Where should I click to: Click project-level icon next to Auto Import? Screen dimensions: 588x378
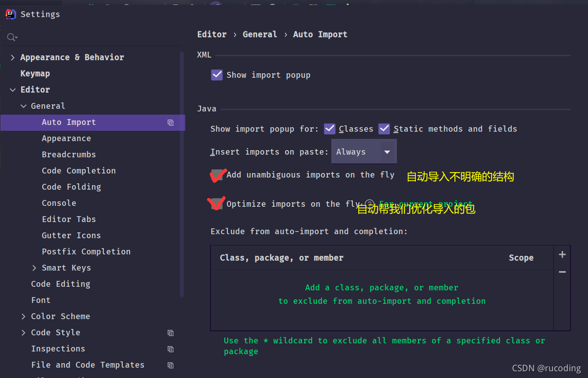(x=170, y=122)
